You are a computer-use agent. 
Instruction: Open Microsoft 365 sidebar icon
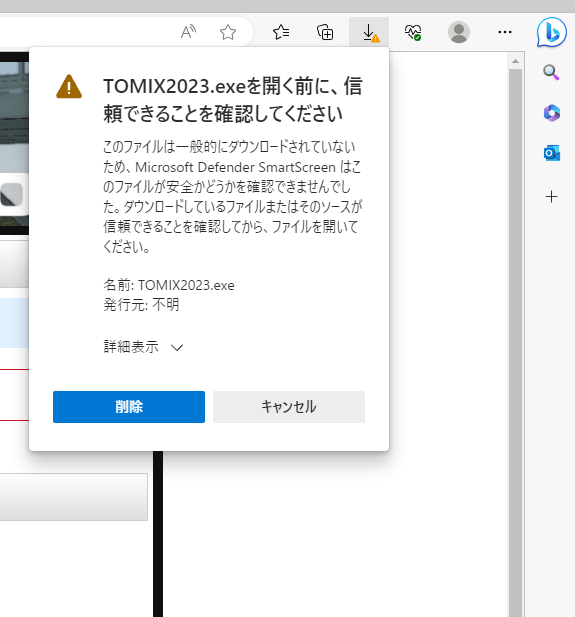point(552,113)
